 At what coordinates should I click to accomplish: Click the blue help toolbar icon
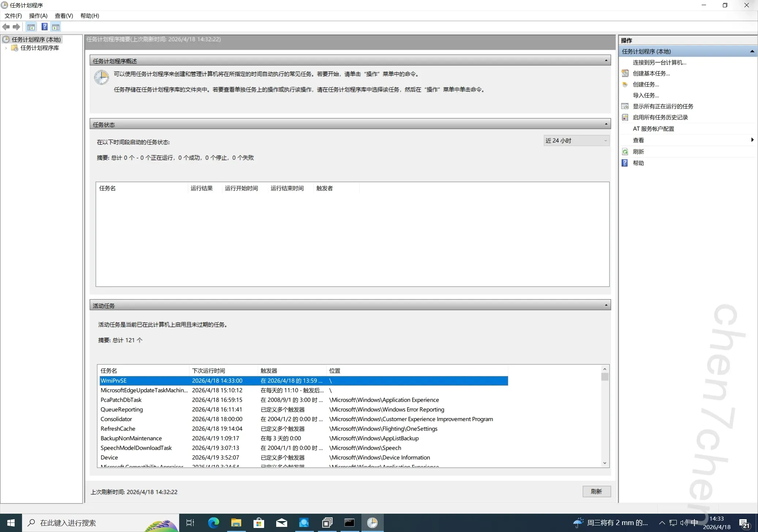click(x=44, y=27)
